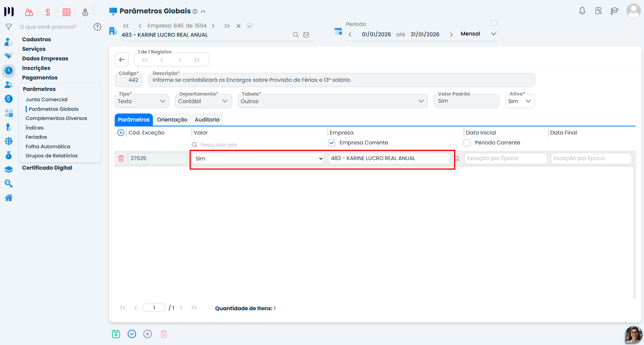Open Certificado Digital section
Screen dimensions: 644x345
[47, 168]
